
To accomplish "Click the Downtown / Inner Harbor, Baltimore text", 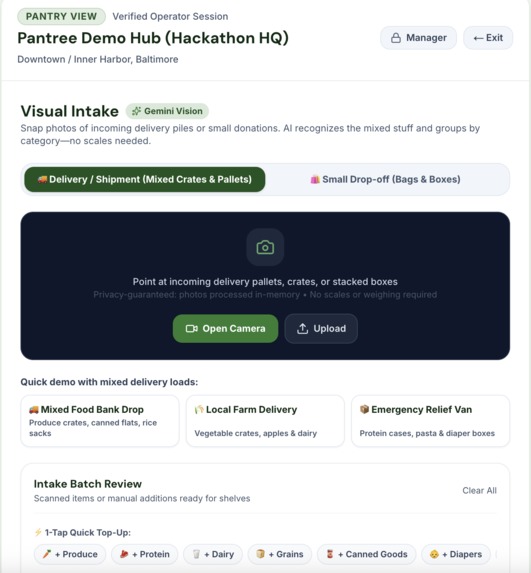I will (98, 59).
